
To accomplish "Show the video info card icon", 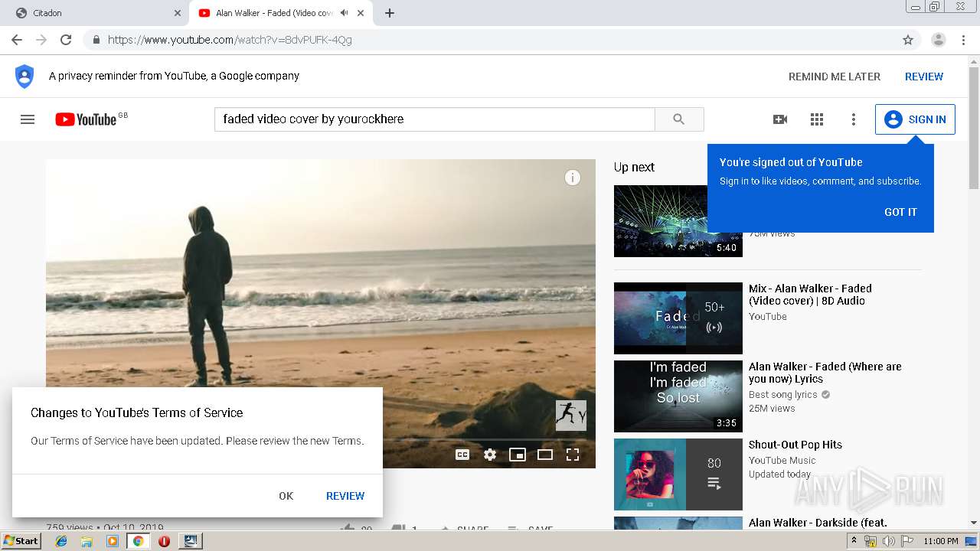I will (572, 178).
